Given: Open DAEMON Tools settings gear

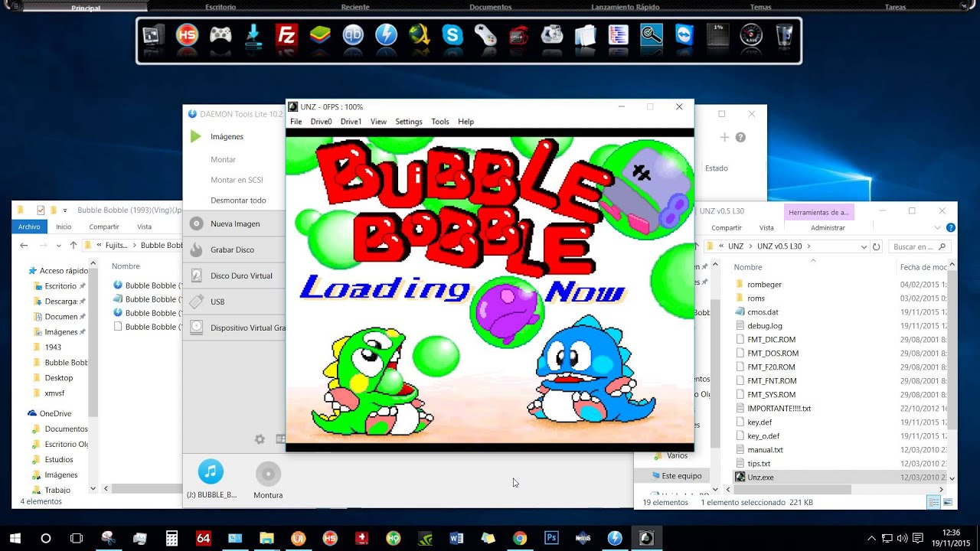Looking at the screenshot, I should 260,439.
